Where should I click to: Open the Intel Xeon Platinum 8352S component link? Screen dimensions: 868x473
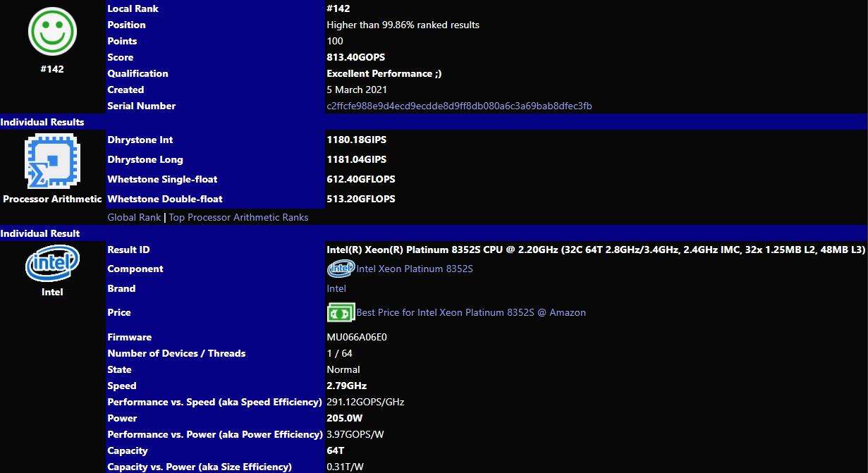414,269
